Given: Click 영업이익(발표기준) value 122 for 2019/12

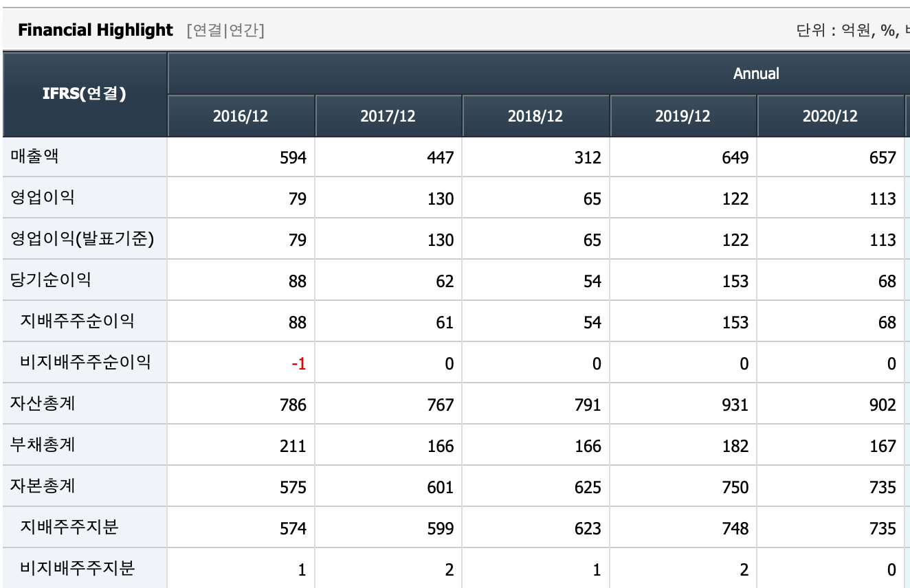Looking at the screenshot, I should click(x=735, y=240).
